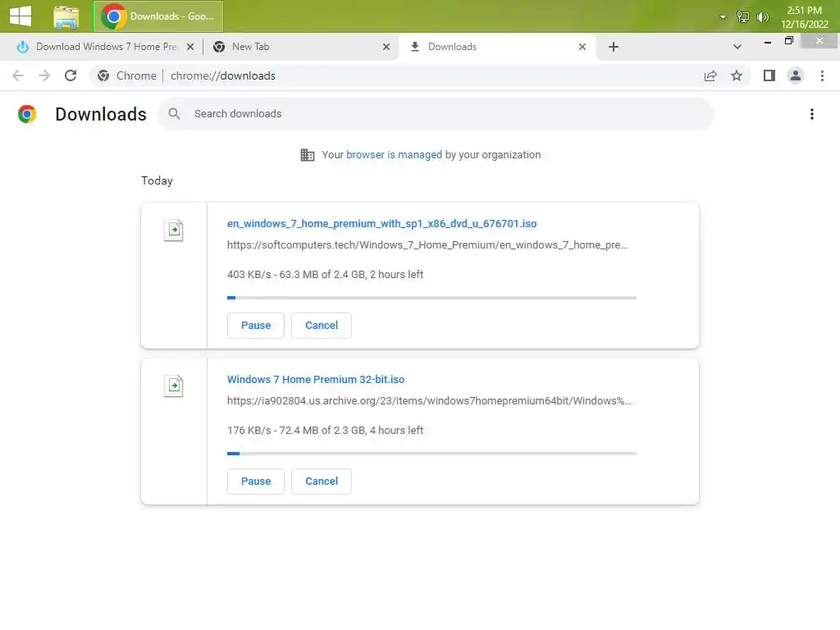
Task: Click the softcomputers.tech source URL
Action: (x=427, y=244)
